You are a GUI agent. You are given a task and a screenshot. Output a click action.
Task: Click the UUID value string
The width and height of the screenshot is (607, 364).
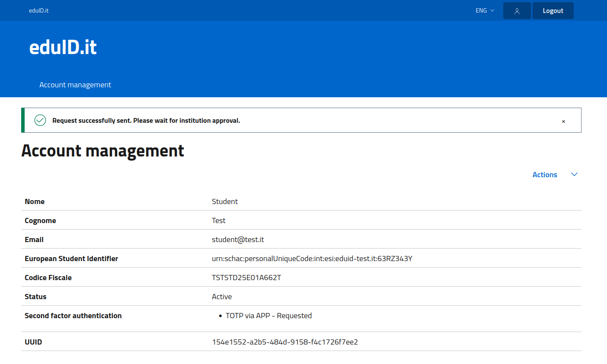coord(285,342)
